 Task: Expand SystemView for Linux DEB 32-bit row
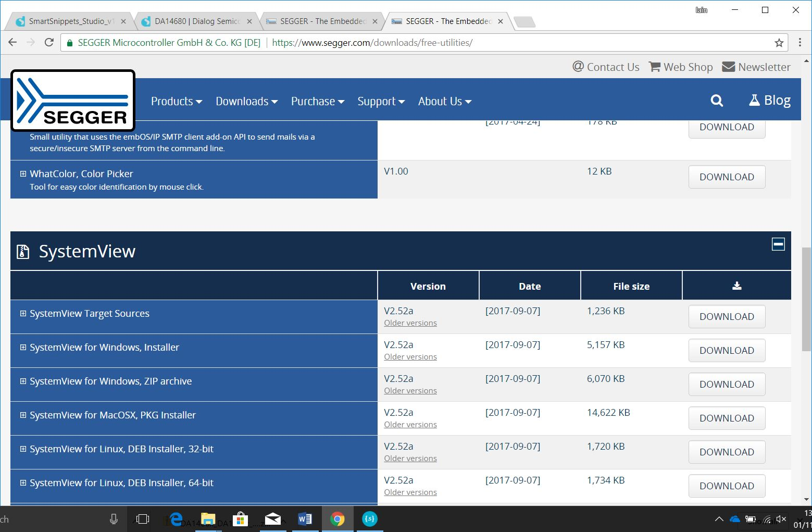point(23,449)
